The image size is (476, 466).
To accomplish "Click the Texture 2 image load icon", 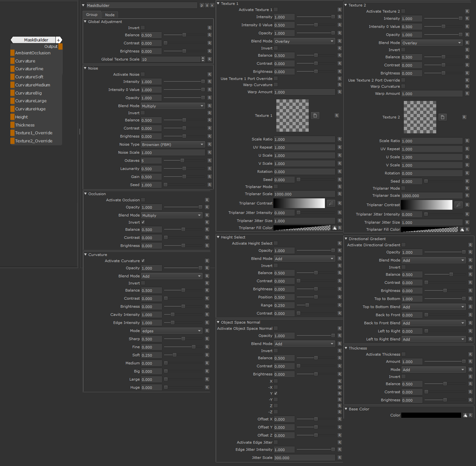I will [x=442, y=117].
